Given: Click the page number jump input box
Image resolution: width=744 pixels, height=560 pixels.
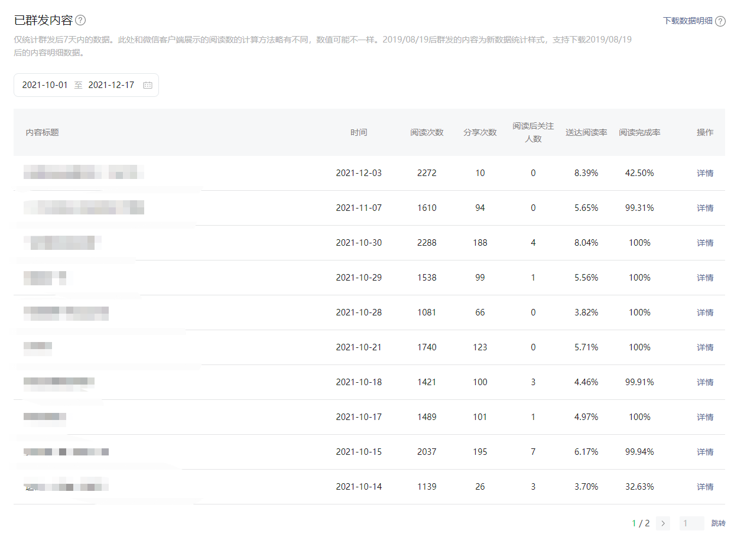Looking at the screenshot, I should point(691,523).
